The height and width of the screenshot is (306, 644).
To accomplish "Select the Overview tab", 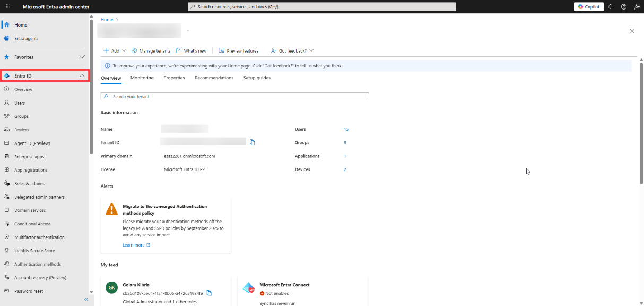I will tap(111, 78).
